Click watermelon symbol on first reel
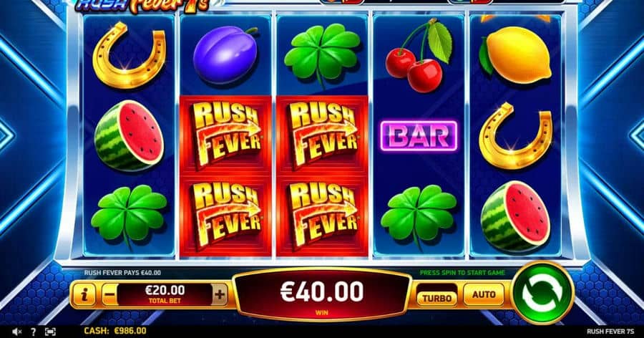Screen dimensions: 644x338 point(129,135)
